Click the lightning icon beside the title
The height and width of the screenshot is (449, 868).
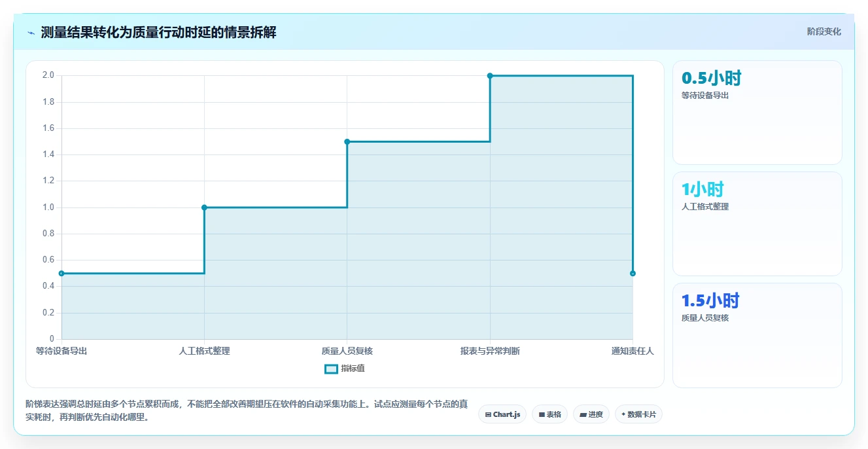click(x=31, y=32)
